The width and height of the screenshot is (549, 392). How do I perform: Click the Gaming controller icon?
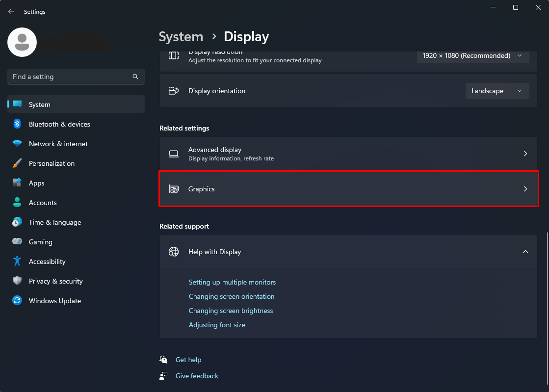pyautogui.click(x=17, y=242)
